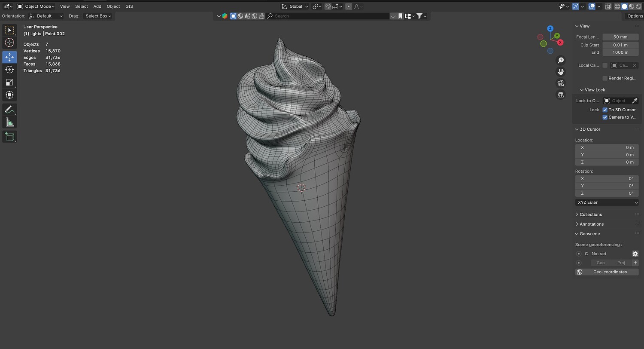644x349 pixels.
Task: Toggle proportional editing button
Action: click(x=349, y=6)
